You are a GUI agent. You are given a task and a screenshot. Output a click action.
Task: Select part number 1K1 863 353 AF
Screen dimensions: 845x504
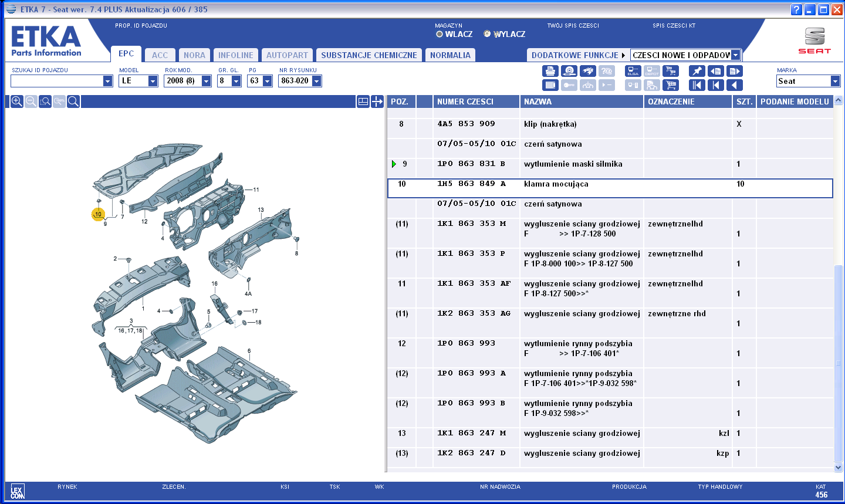[x=474, y=283]
